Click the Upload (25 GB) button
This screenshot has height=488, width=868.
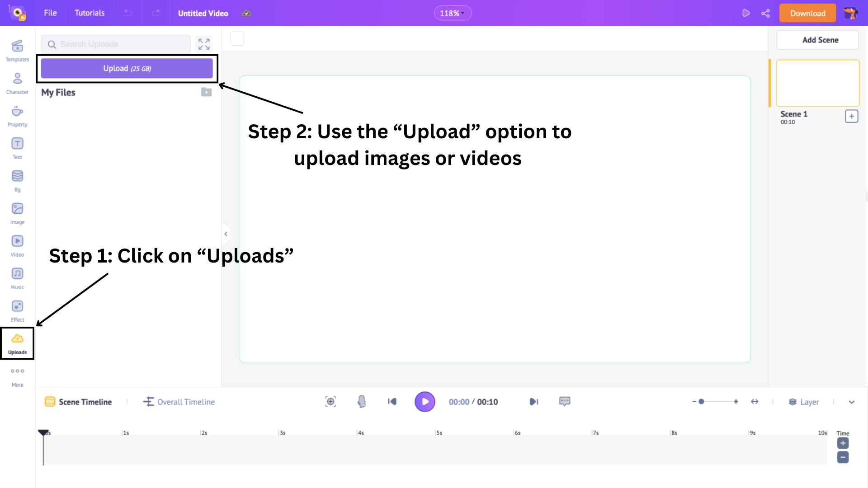(x=127, y=68)
